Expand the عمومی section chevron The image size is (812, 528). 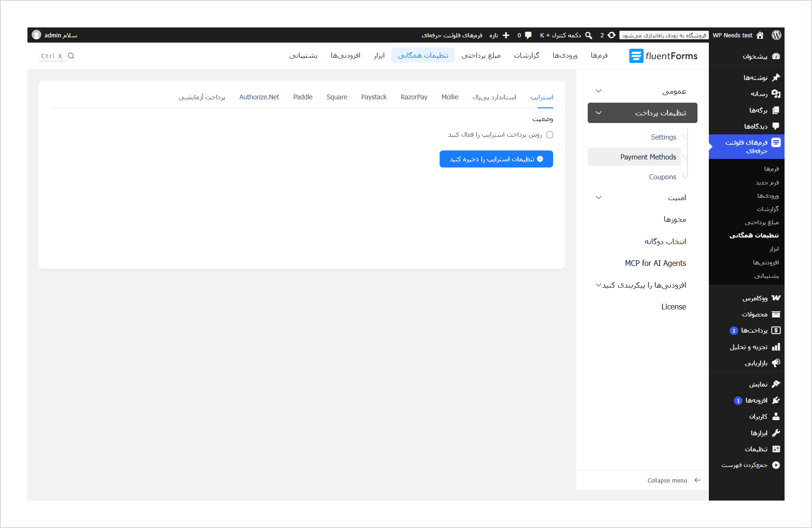[599, 91]
